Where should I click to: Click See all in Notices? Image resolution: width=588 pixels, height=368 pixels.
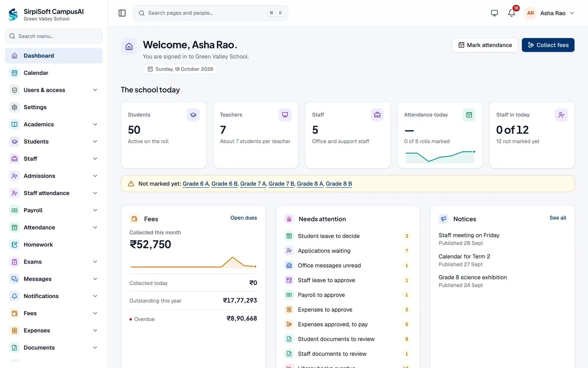(558, 218)
